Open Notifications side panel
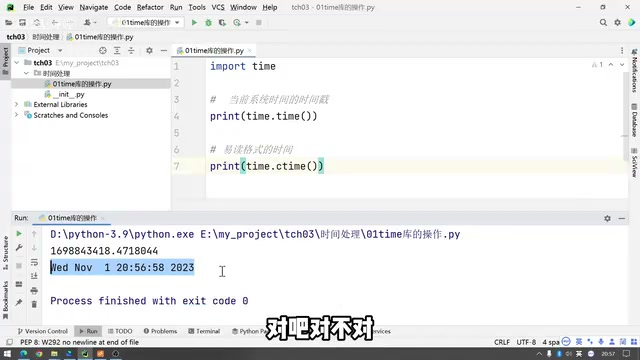The height and width of the screenshot is (360, 640). pyautogui.click(x=634, y=70)
